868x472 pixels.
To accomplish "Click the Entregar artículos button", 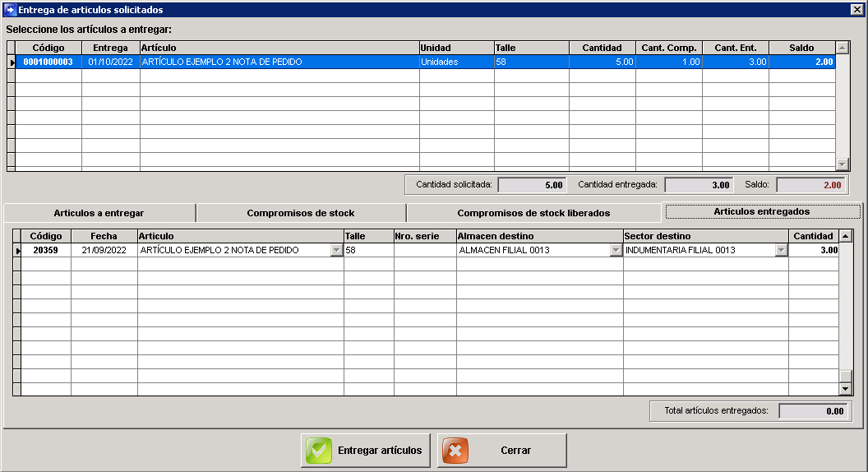I will pos(366,451).
